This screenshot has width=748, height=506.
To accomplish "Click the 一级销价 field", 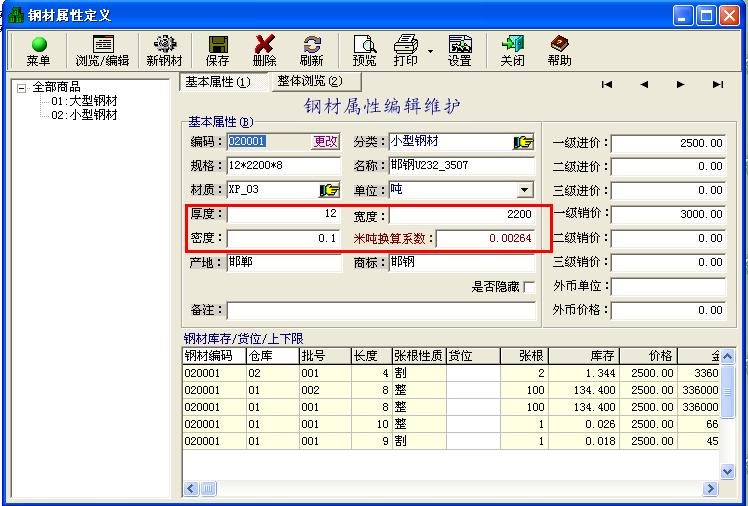I will (x=668, y=214).
